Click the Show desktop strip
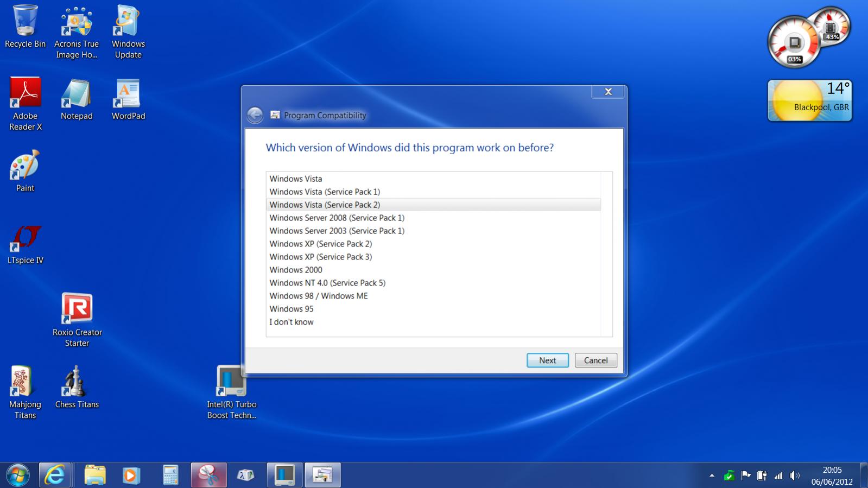 (x=864, y=476)
